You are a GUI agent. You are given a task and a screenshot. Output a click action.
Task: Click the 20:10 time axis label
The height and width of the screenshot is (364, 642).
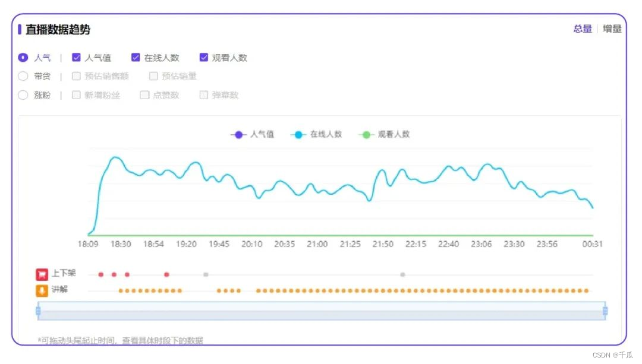coord(252,244)
